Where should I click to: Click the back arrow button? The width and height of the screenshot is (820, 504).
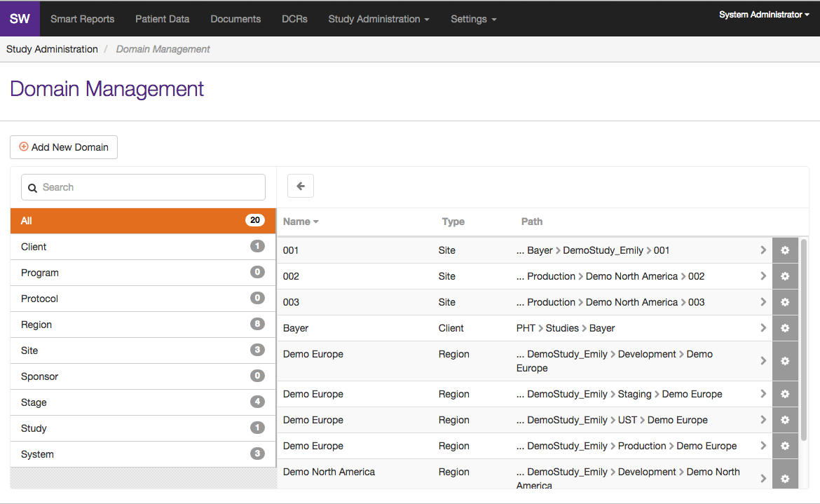pyautogui.click(x=301, y=186)
